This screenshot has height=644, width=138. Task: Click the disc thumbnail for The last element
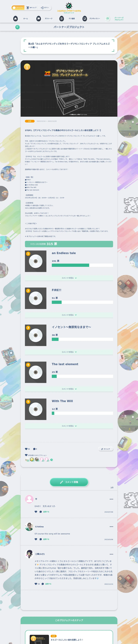(36, 372)
